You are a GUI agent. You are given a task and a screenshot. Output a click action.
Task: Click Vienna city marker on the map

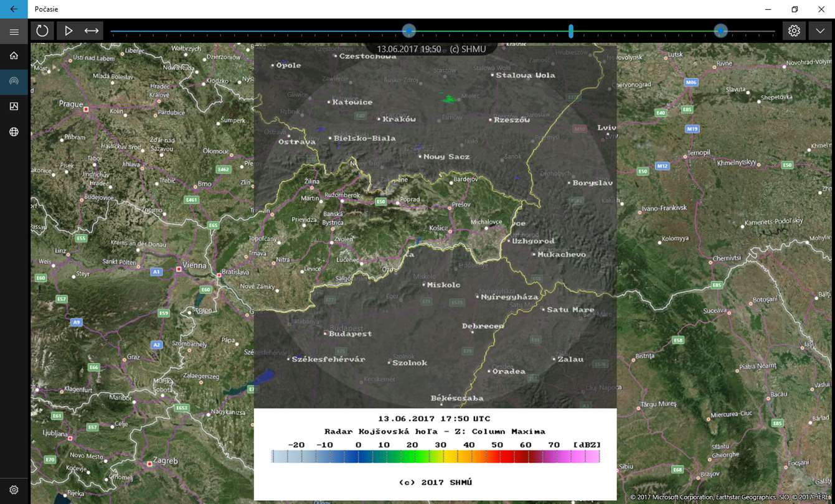pyautogui.click(x=179, y=269)
